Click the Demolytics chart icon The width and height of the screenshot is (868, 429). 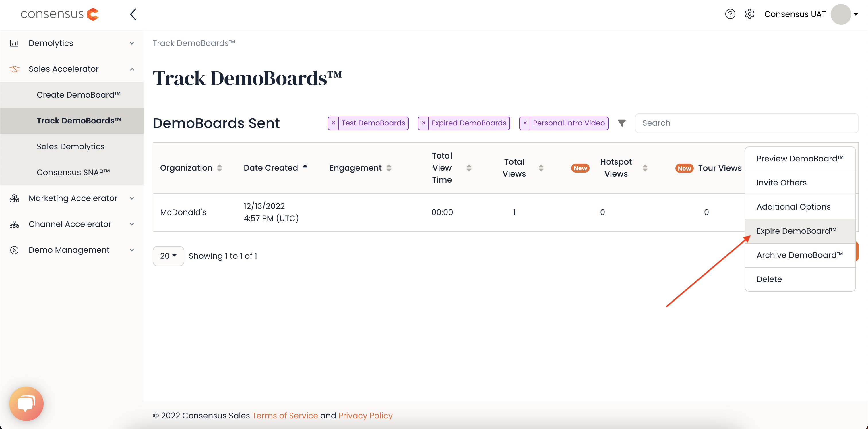click(14, 43)
